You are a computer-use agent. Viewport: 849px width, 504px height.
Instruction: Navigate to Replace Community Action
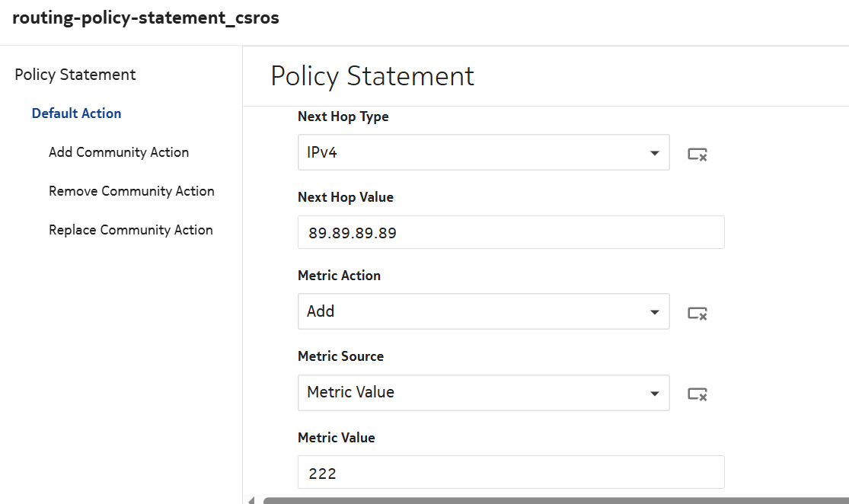coord(131,230)
